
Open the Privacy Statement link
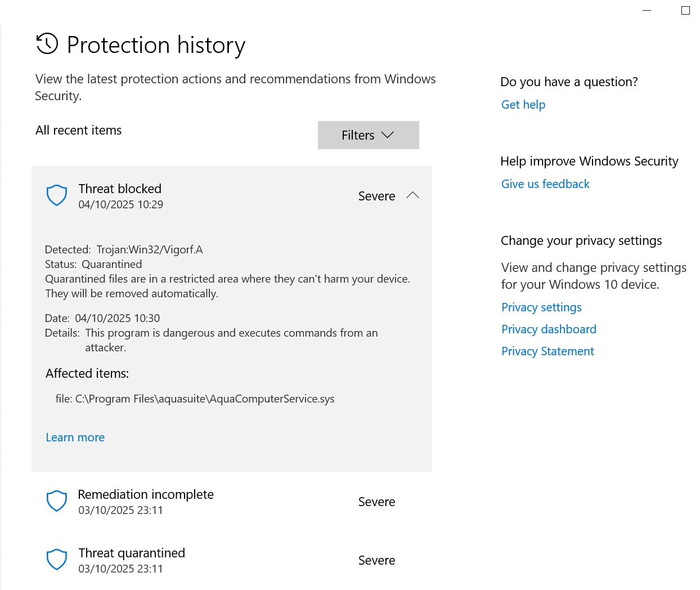[x=547, y=351]
